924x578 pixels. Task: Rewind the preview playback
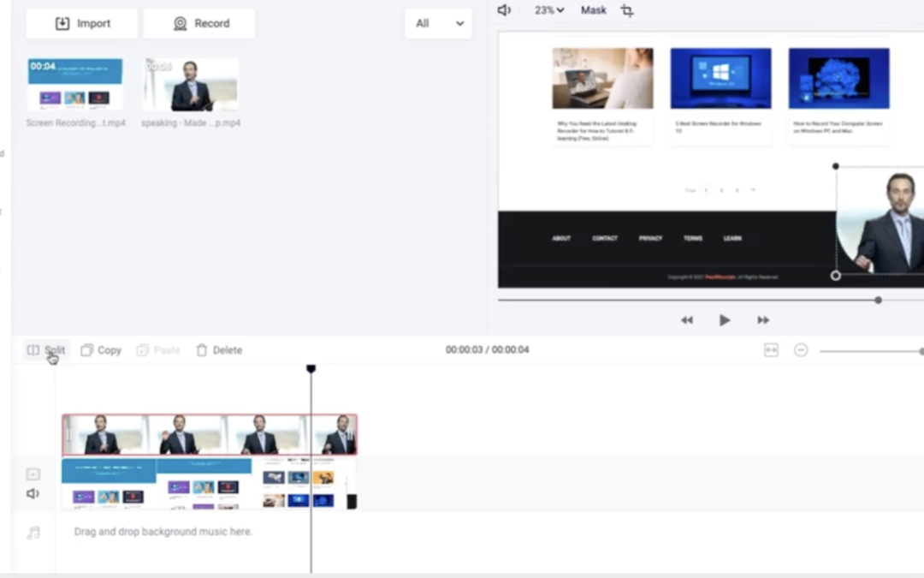(x=687, y=319)
